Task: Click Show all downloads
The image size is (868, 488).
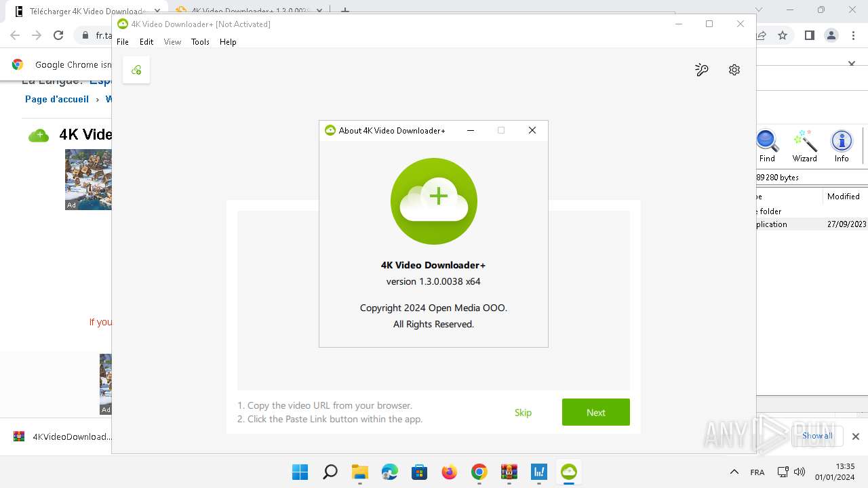Action: click(x=817, y=436)
